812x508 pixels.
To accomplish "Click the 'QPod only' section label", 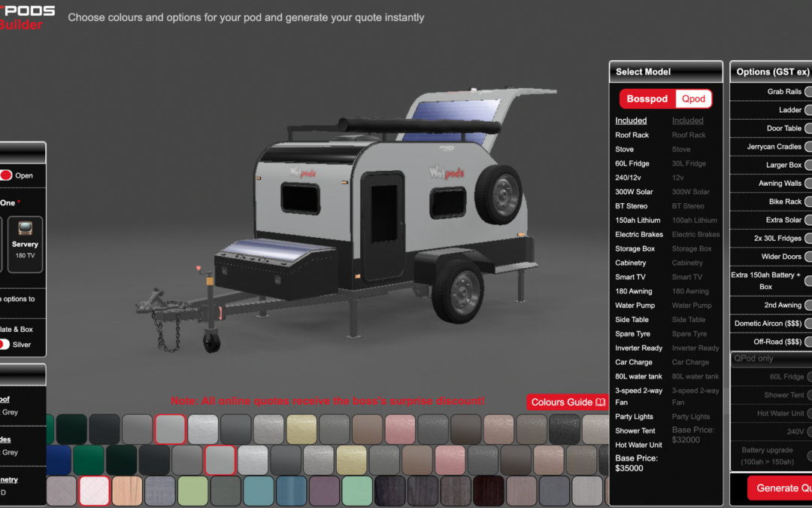I will coord(753,358).
